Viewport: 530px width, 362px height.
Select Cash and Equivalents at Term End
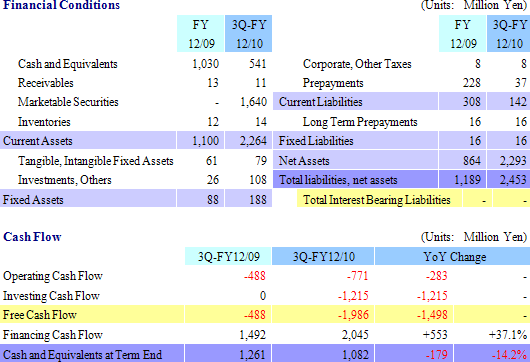tap(82, 355)
